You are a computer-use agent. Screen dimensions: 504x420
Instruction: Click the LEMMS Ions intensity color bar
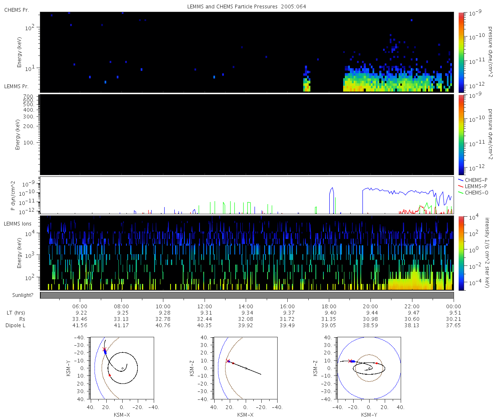click(461, 253)
